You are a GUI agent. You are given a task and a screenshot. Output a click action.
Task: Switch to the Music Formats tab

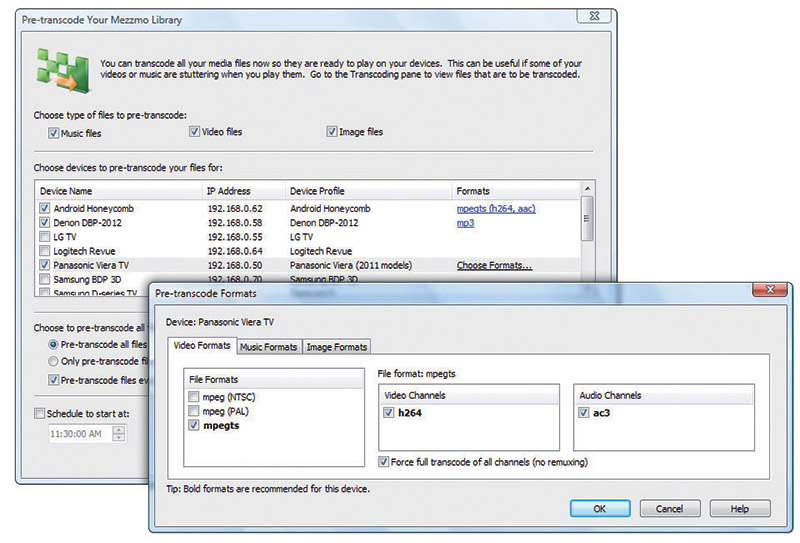tap(269, 347)
